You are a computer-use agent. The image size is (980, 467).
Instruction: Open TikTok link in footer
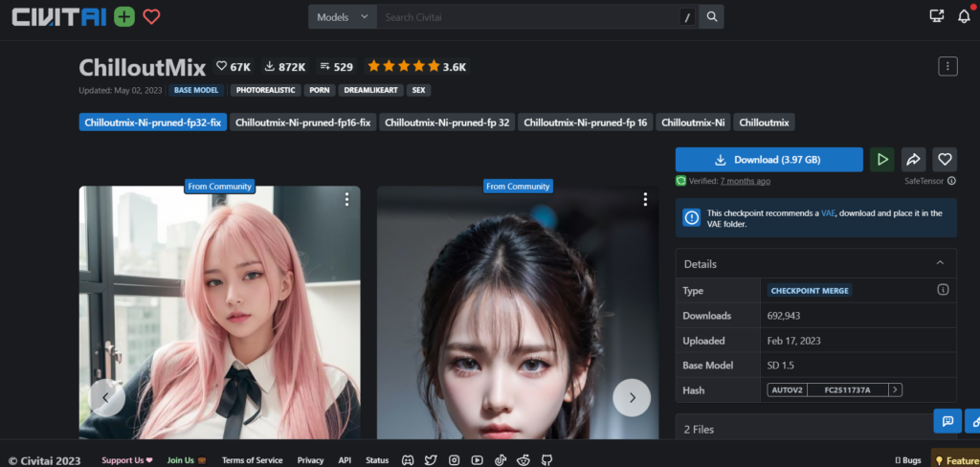[501, 460]
